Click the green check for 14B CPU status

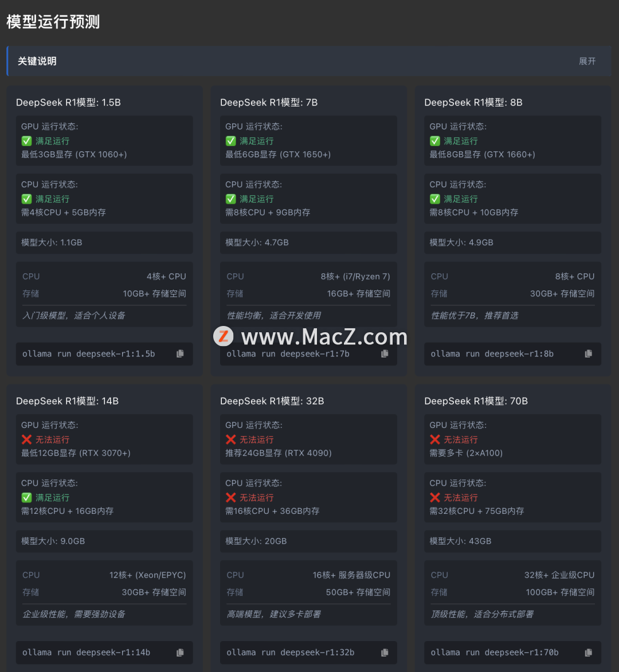pos(26,498)
